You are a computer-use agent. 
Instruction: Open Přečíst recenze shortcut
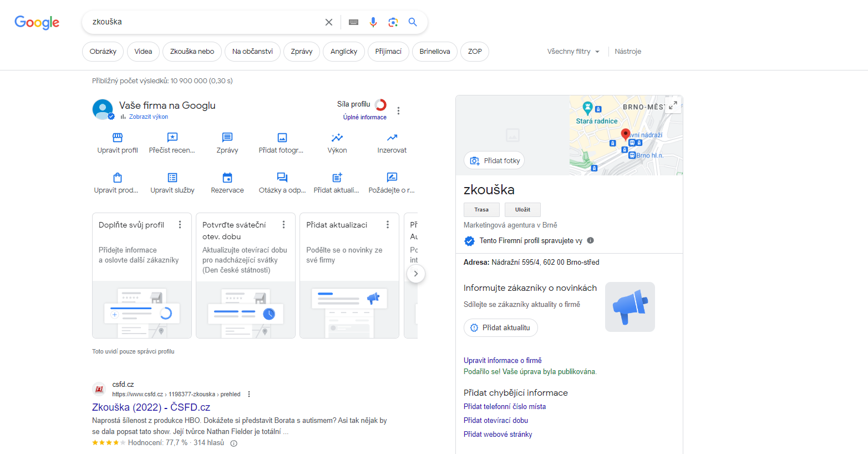(x=172, y=143)
